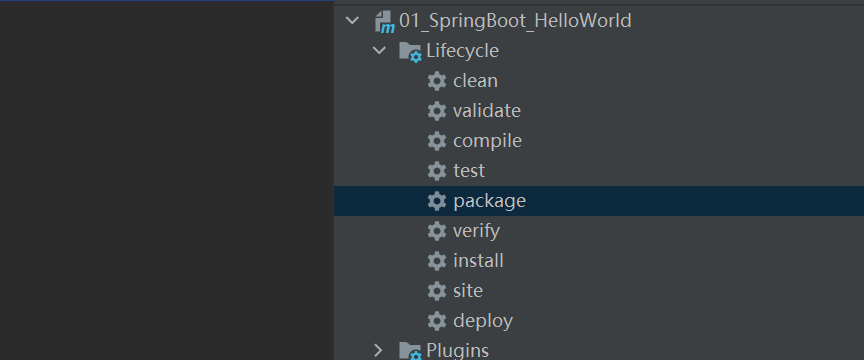Click the gear icon beside compile
Image resolution: width=864 pixels, height=360 pixels.
[437, 141]
